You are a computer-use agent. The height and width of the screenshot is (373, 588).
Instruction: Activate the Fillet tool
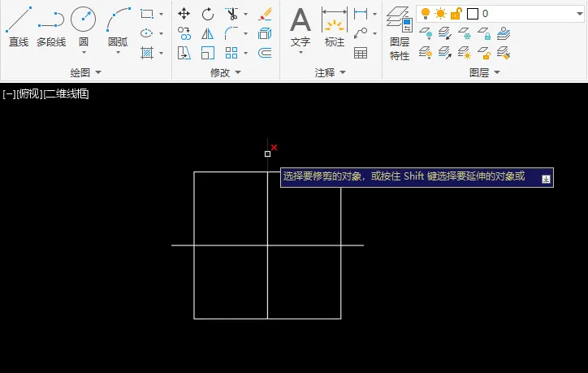tap(231, 33)
